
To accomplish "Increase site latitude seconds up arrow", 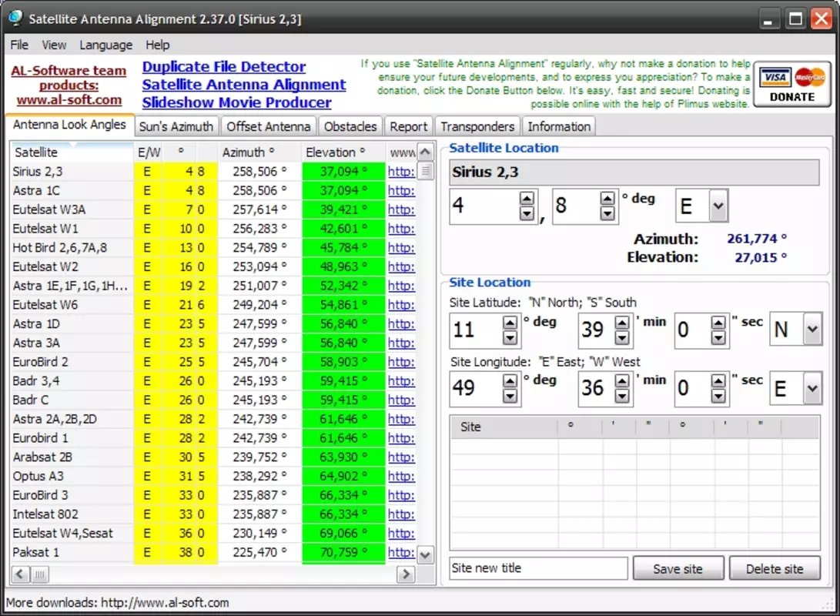I will pos(718,323).
